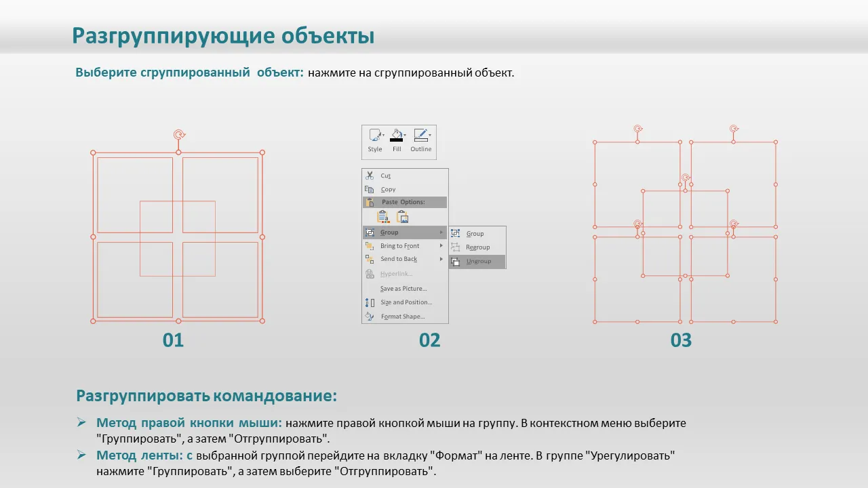Open Format Shape from context menu
The width and height of the screenshot is (868, 488).
pos(402,317)
